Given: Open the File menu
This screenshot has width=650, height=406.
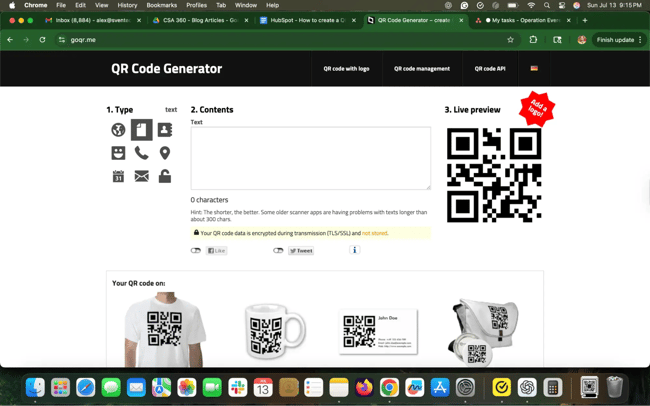Looking at the screenshot, I should pyautogui.click(x=61, y=5).
